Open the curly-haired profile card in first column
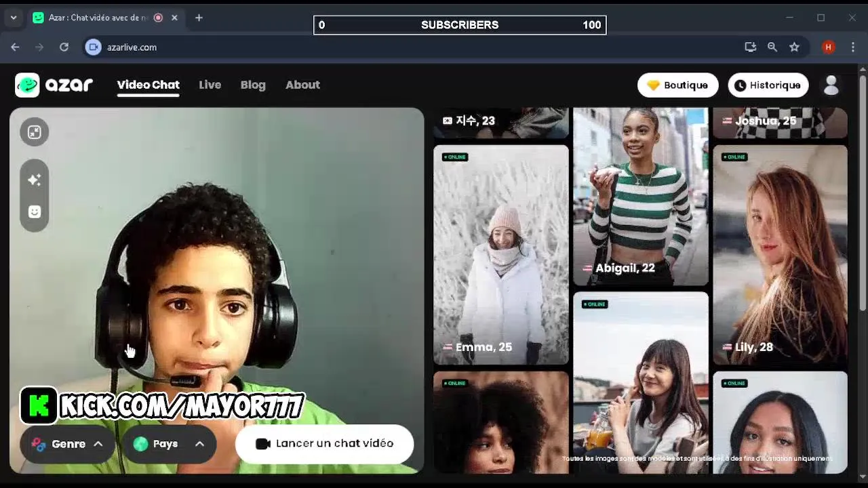Screen dimensions: 868x488 [501, 422]
